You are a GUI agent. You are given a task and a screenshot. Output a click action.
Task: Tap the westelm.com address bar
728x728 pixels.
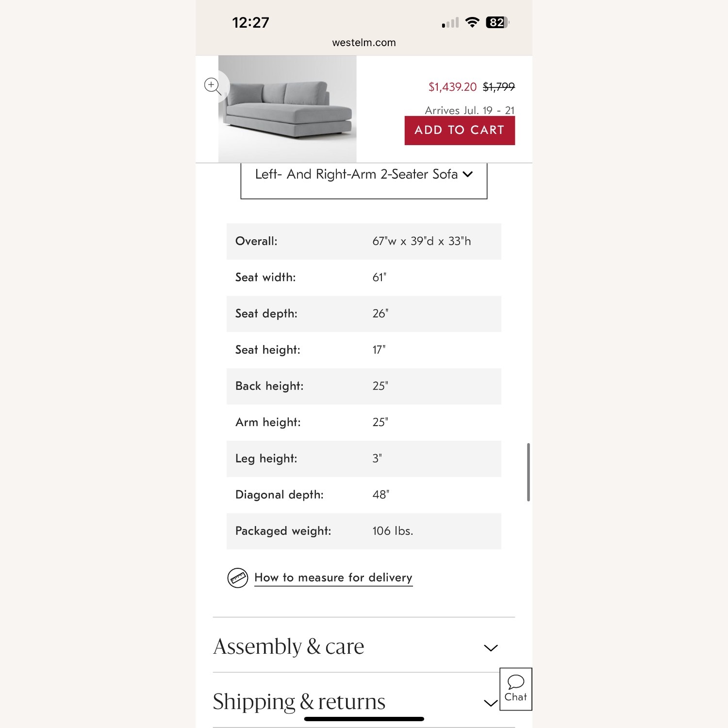click(364, 43)
